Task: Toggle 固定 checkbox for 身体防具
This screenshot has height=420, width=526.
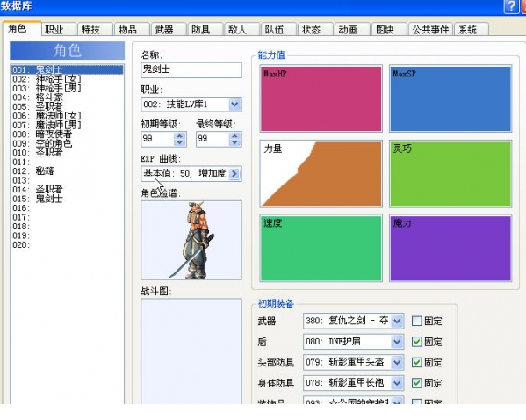Action: click(416, 383)
